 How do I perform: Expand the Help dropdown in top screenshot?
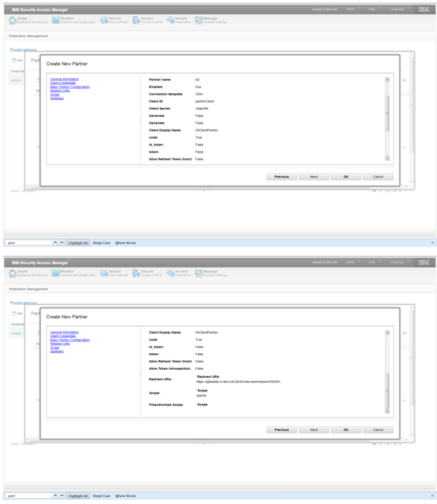tap(374, 9)
